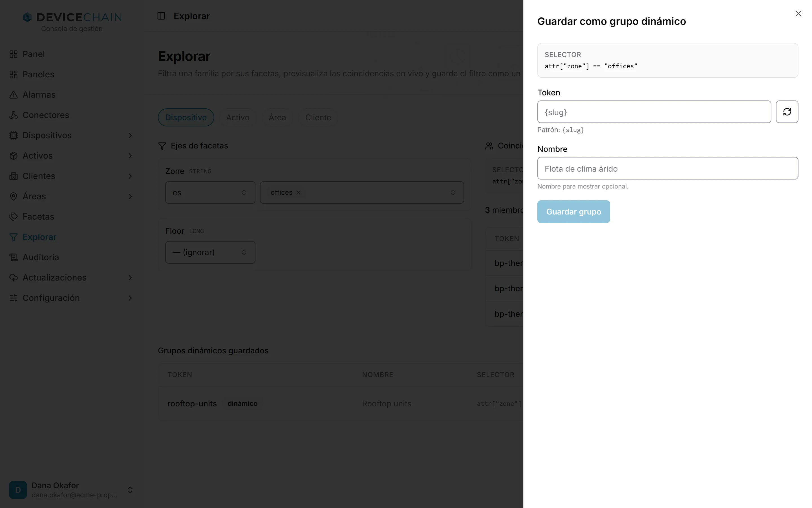Open the Zone values dropdown containing offices

(x=362, y=192)
